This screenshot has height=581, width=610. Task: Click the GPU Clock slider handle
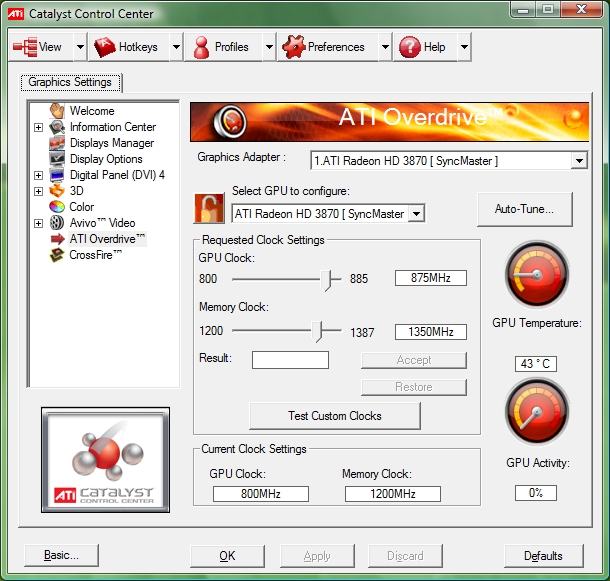(x=326, y=280)
